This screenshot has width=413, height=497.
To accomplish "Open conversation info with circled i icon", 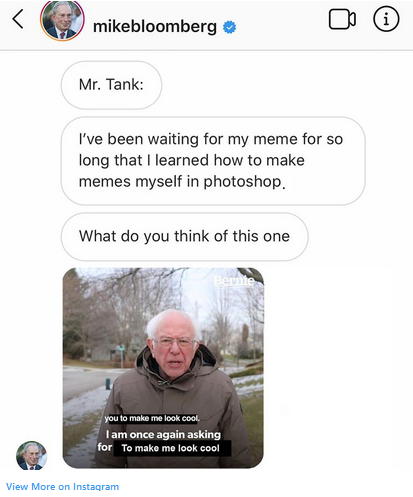I will click(x=386, y=19).
